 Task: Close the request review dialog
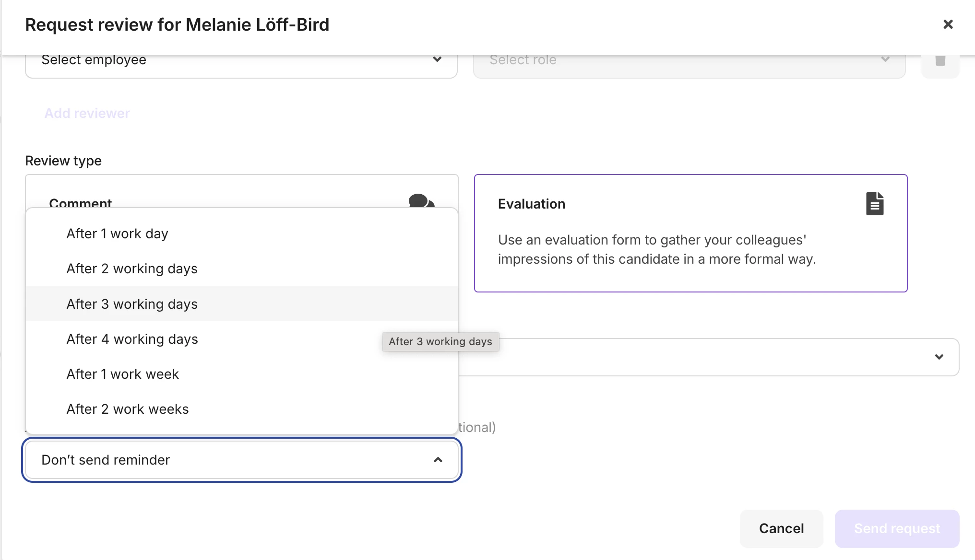(x=948, y=24)
